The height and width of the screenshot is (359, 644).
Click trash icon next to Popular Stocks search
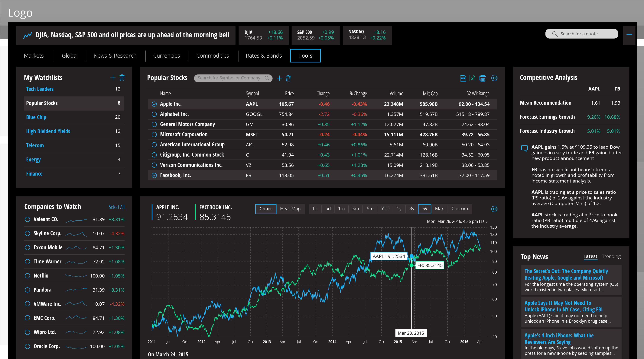288,78
